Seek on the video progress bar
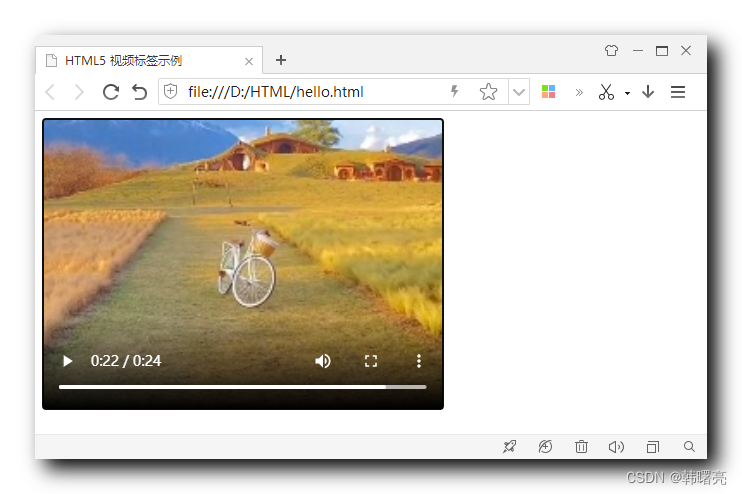Screen dimensions: 742x494 coord(242,387)
